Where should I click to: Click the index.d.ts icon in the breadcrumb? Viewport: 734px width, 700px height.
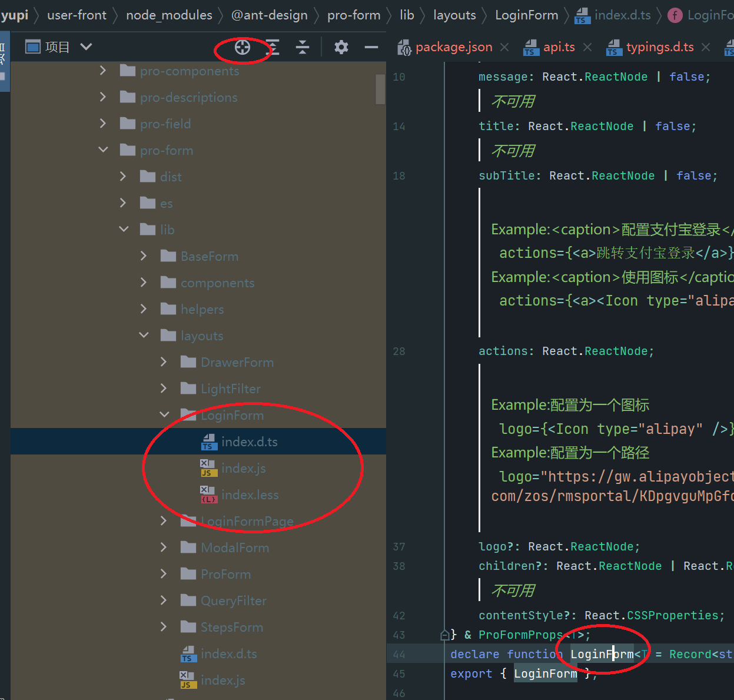click(x=582, y=15)
